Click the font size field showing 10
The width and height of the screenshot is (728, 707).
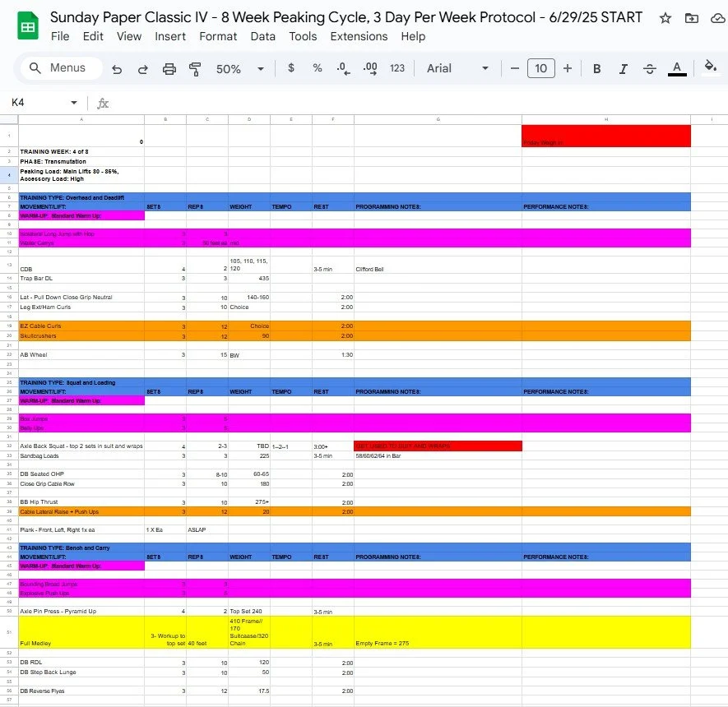click(x=541, y=69)
